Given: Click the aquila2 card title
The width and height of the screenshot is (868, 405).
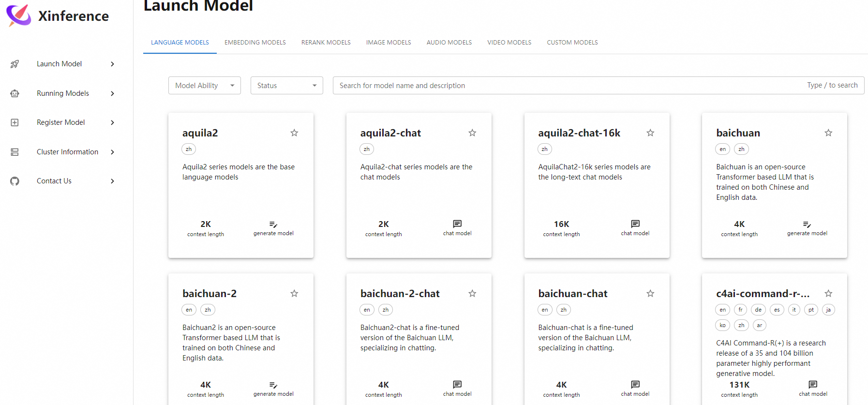Looking at the screenshot, I should (x=200, y=133).
